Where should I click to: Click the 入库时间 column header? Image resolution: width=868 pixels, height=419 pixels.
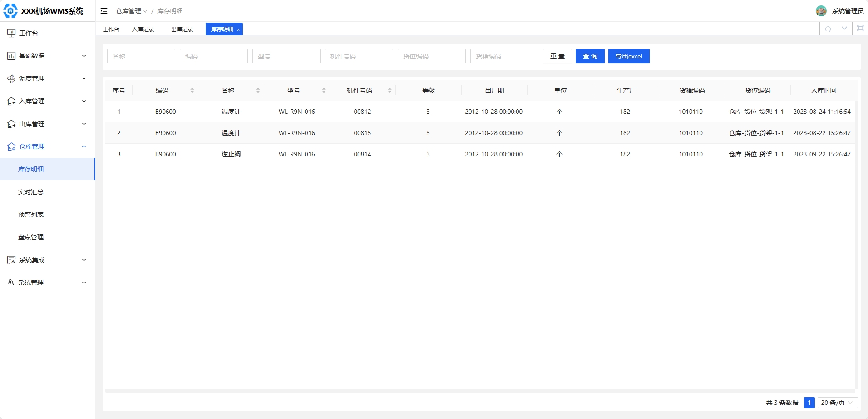pos(824,90)
